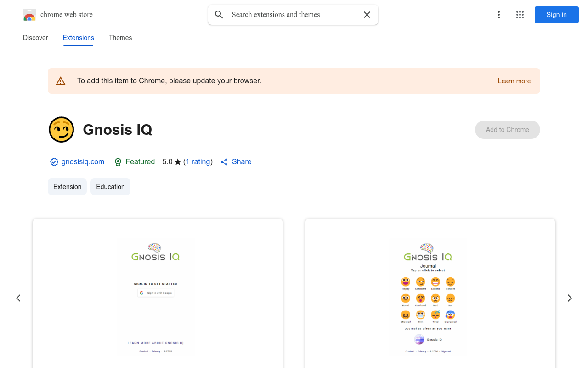Click the Gnosis IQ emoji logo

point(62,130)
